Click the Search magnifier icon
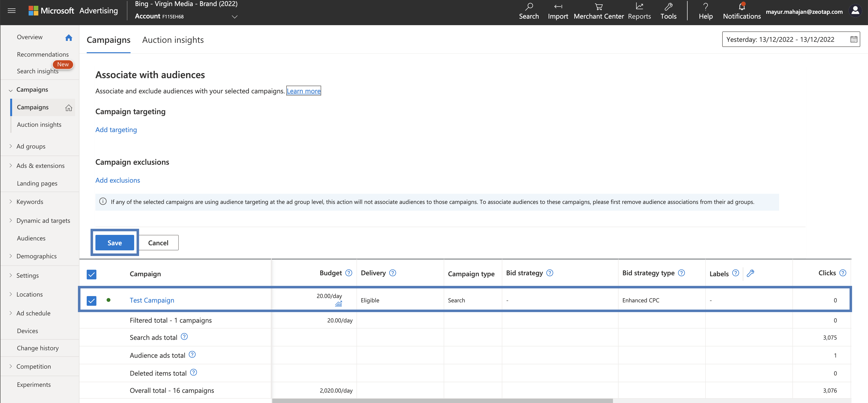This screenshot has width=868, height=403. click(x=529, y=6)
